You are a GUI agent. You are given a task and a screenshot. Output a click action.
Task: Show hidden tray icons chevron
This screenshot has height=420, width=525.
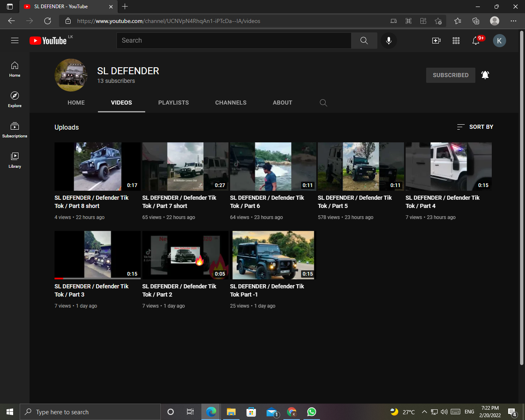(425, 412)
